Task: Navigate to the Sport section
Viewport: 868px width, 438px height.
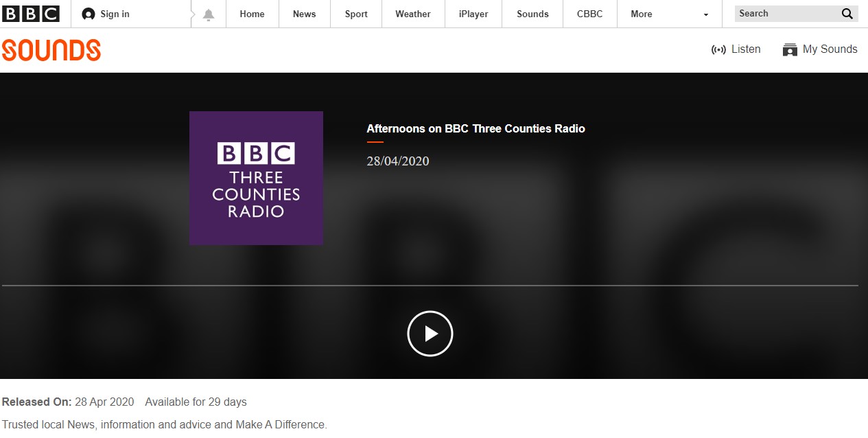Action: 356,14
